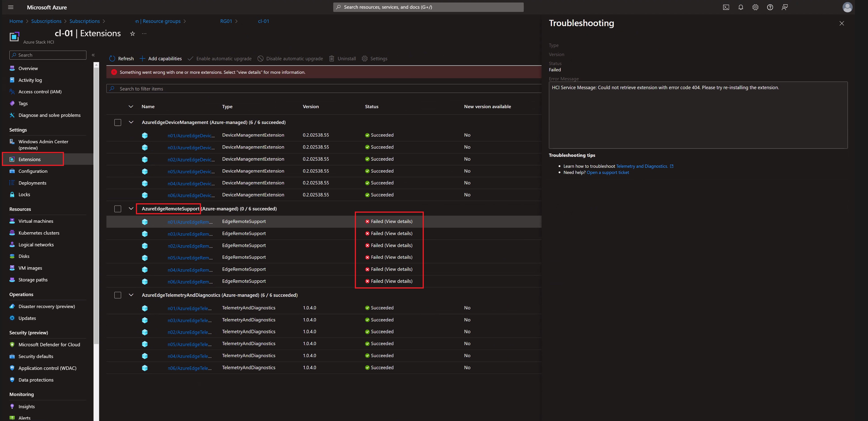Open the Cloud Shell terminal icon
The width and height of the screenshot is (868, 421).
click(x=726, y=7)
